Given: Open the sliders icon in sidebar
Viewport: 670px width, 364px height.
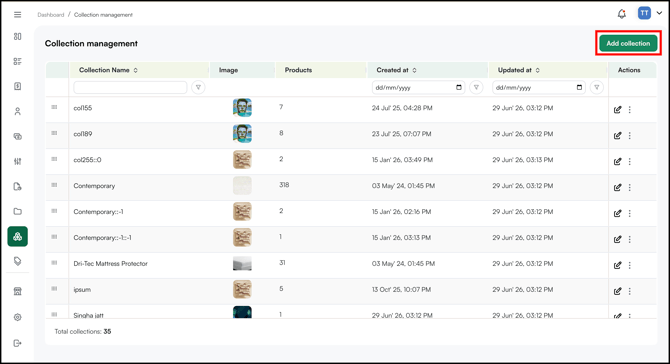Looking at the screenshot, I should pos(18,161).
